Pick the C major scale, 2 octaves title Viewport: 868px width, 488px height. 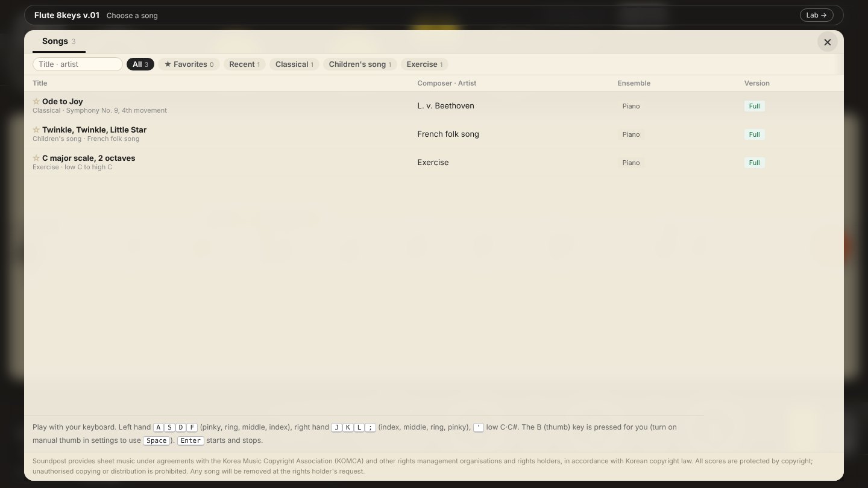click(x=89, y=158)
